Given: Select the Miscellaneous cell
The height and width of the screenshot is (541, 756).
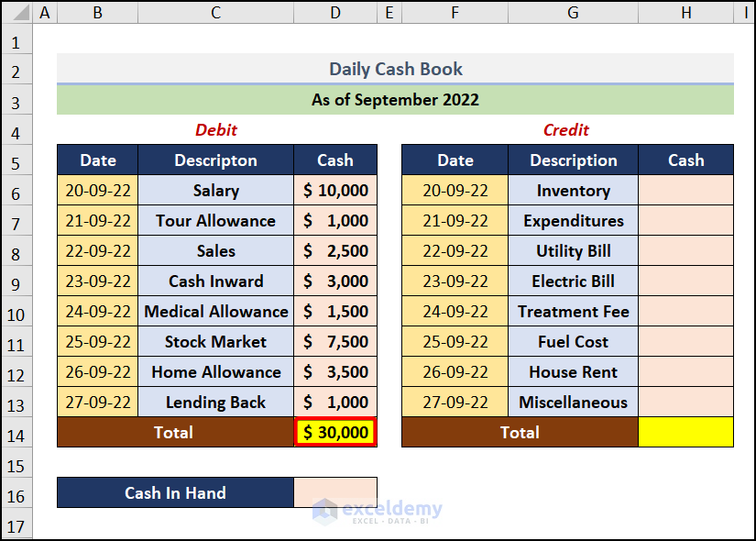Looking at the screenshot, I should point(574,402).
